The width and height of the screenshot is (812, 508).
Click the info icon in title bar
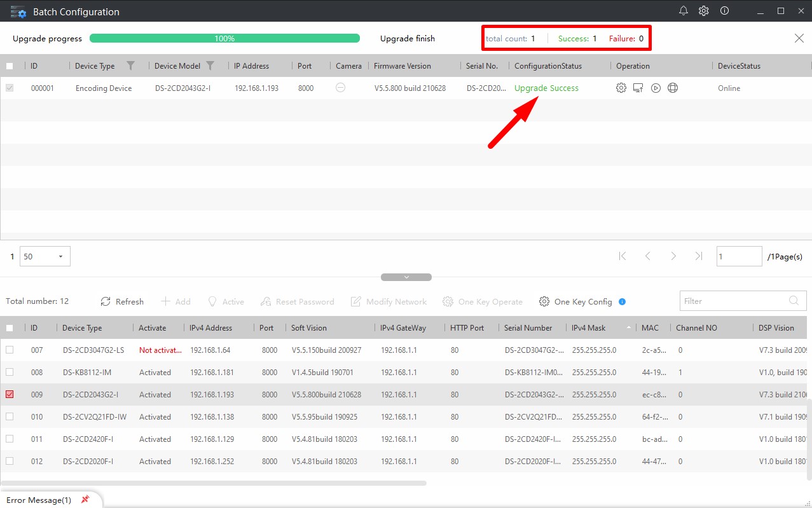point(724,11)
